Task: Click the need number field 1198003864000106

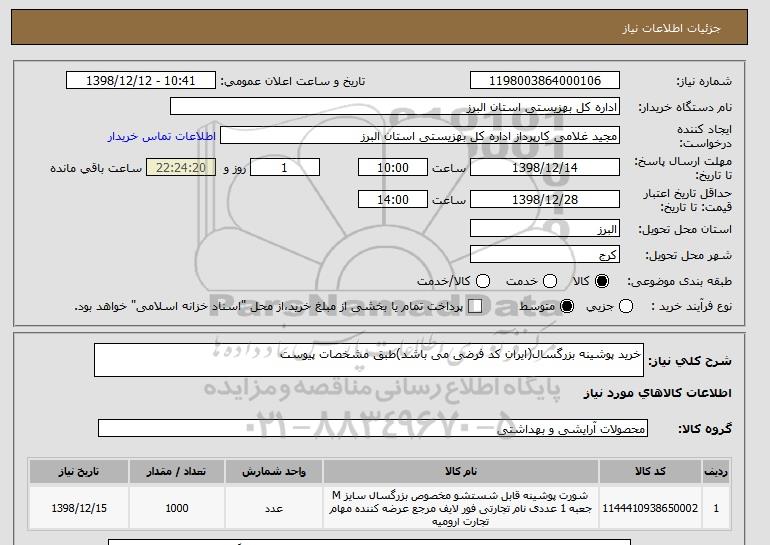Action: (x=545, y=81)
